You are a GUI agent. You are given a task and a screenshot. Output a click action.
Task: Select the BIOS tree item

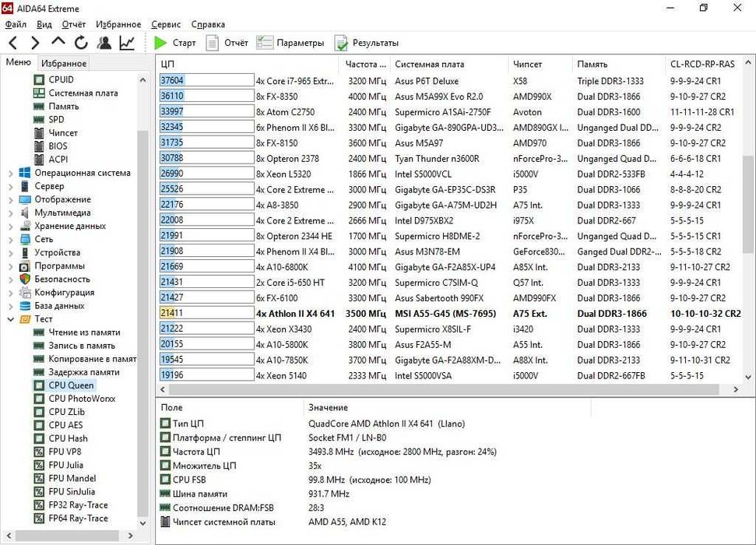[58, 146]
